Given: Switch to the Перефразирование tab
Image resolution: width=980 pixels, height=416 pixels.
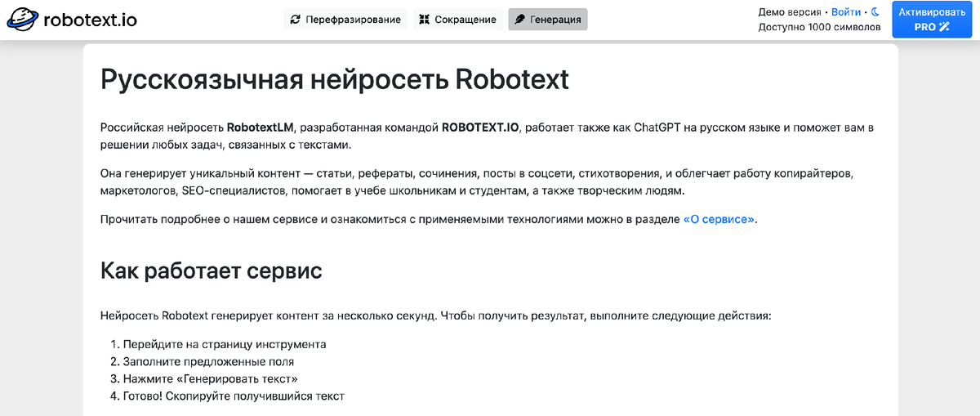Looking at the screenshot, I should click(x=345, y=20).
